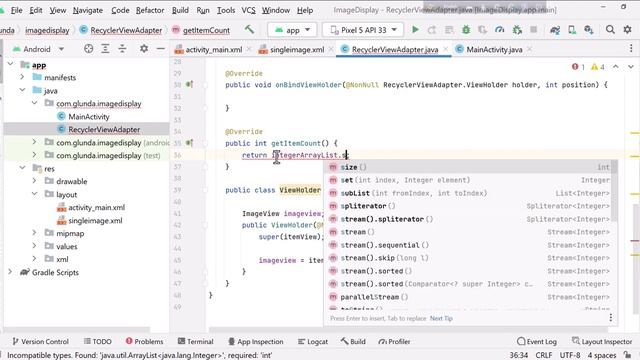640x360 pixels.
Task: Click the Stop button in toolbar
Action: [533, 30]
